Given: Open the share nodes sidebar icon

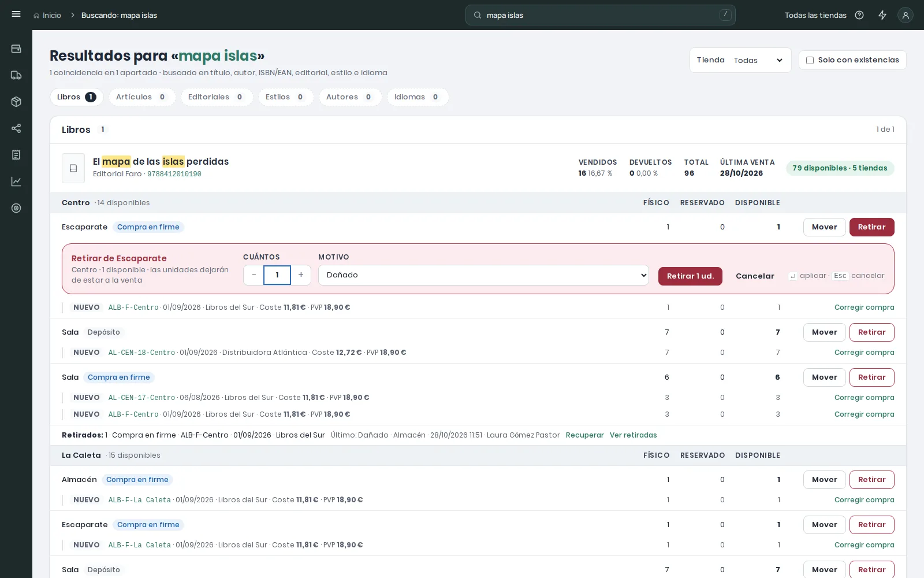Looking at the screenshot, I should coord(16,128).
